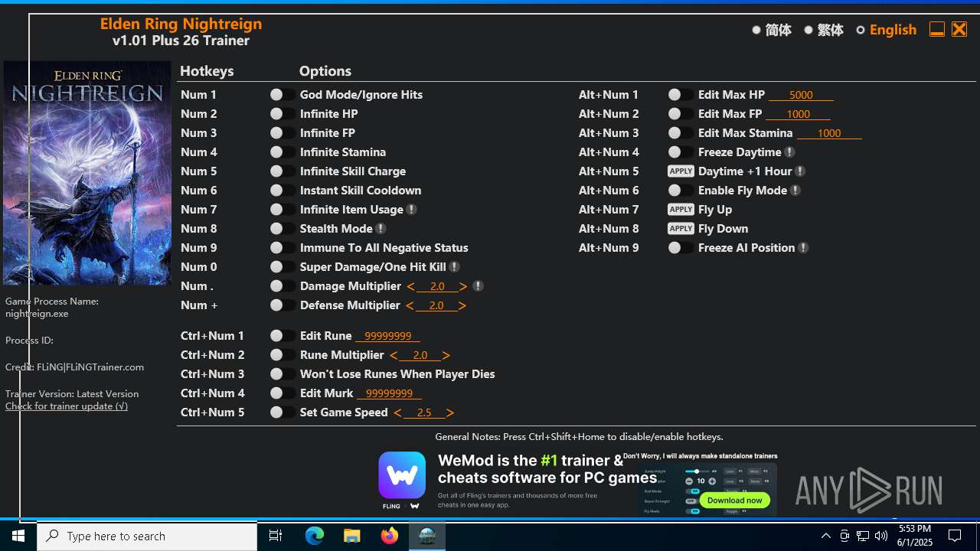Minimize the trainer window
This screenshot has width=980, height=551.
tap(936, 29)
